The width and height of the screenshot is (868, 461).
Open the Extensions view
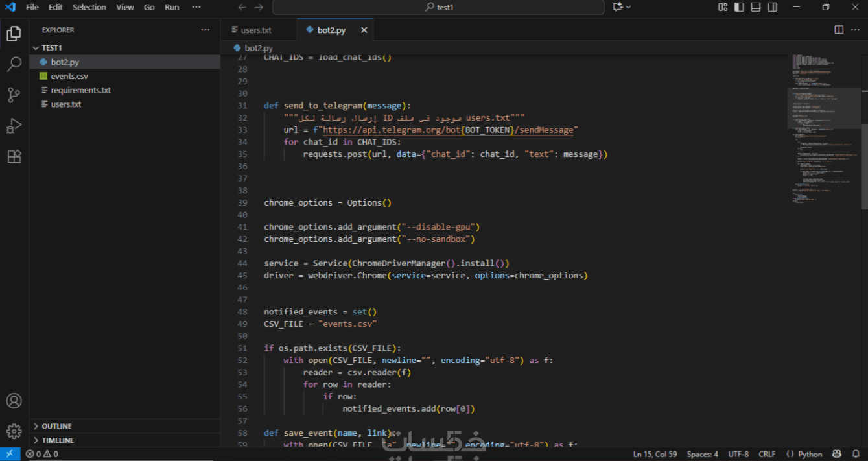pyautogui.click(x=14, y=157)
